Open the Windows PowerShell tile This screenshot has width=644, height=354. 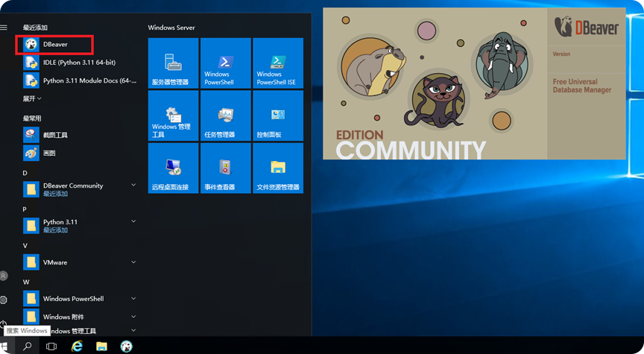(226, 63)
